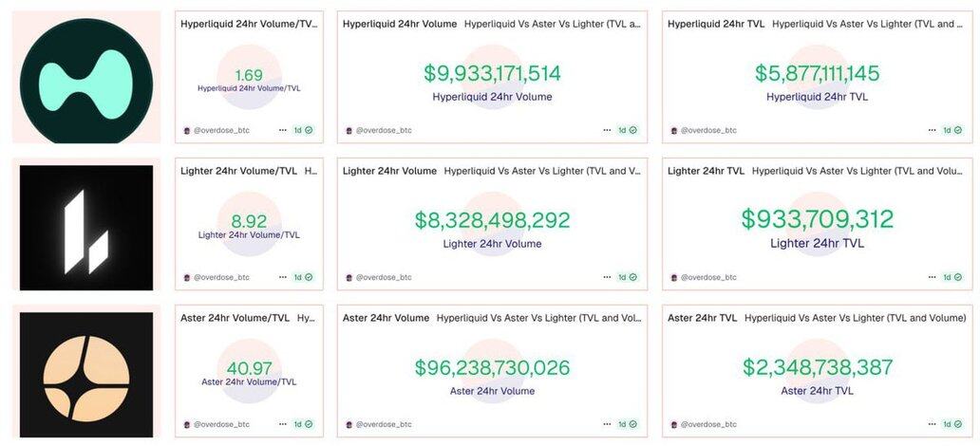
Task: Click green check icon on Hyperliquid 24hr TVL card
Action: [958, 130]
